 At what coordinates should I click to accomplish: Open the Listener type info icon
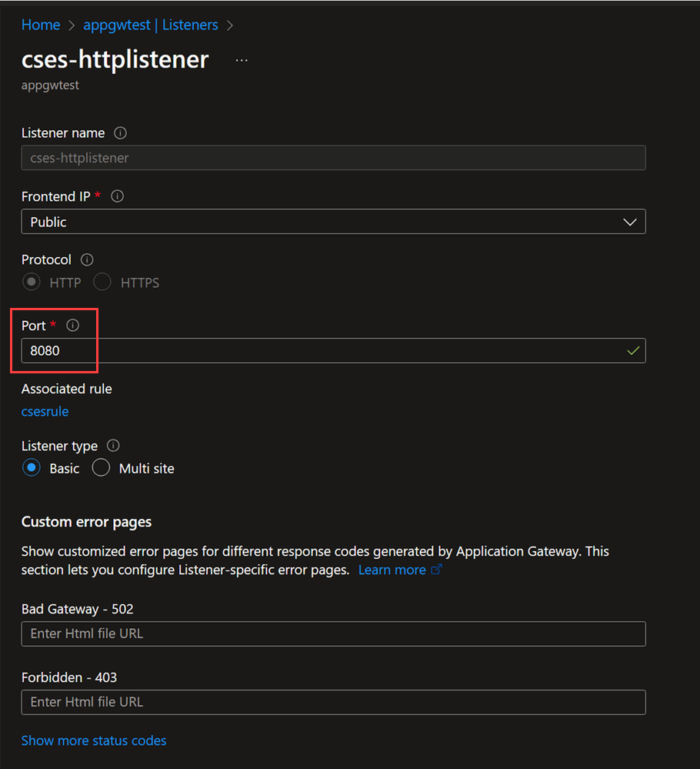112,446
